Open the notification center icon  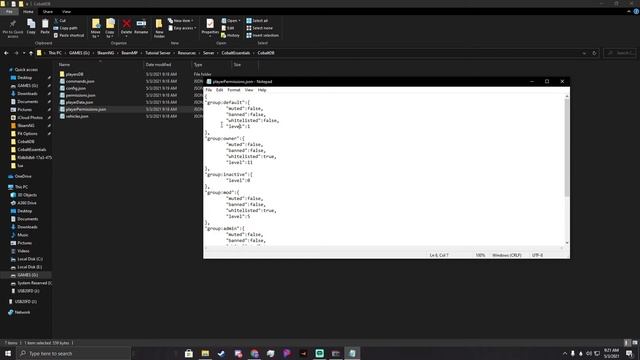[629, 353]
